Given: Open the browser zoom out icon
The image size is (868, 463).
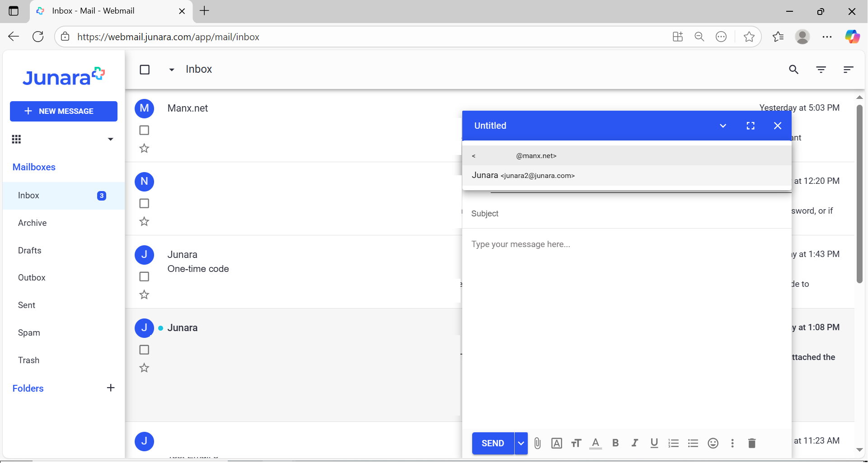Looking at the screenshot, I should (x=699, y=37).
